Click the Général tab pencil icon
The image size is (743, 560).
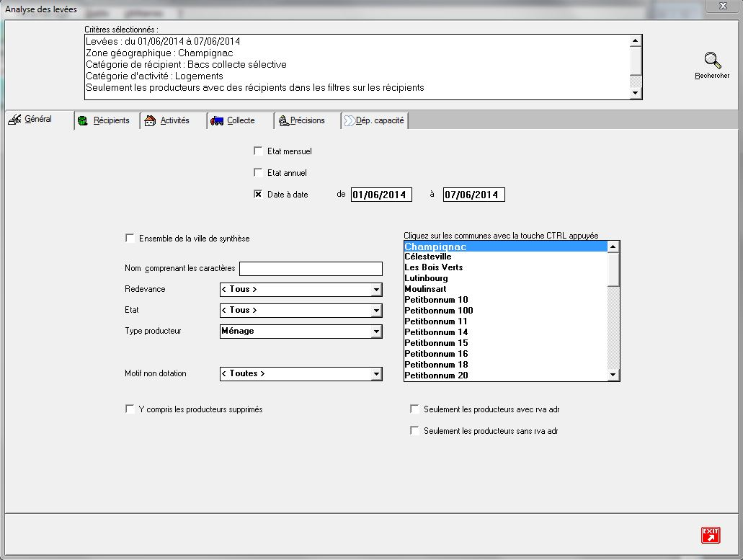(15, 120)
